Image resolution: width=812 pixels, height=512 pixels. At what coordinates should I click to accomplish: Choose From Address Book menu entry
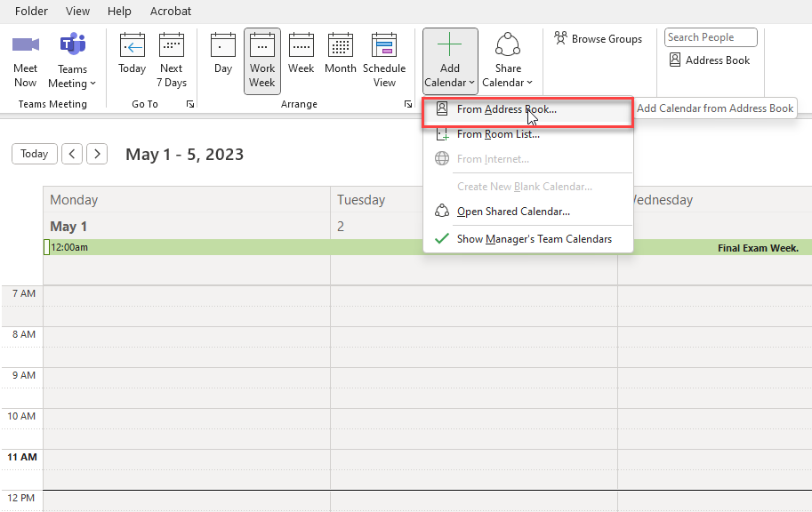(x=506, y=109)
